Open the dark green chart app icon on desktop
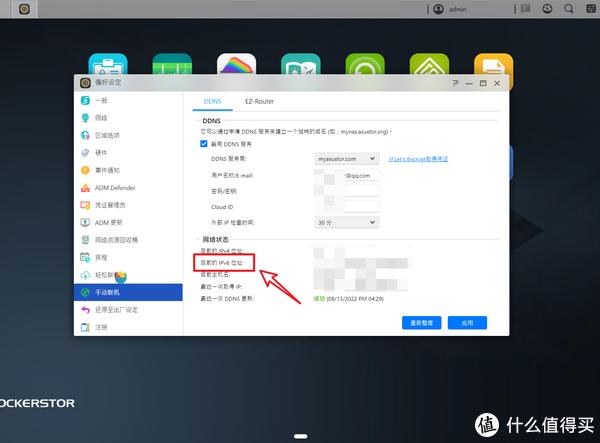 pos(172,64)
